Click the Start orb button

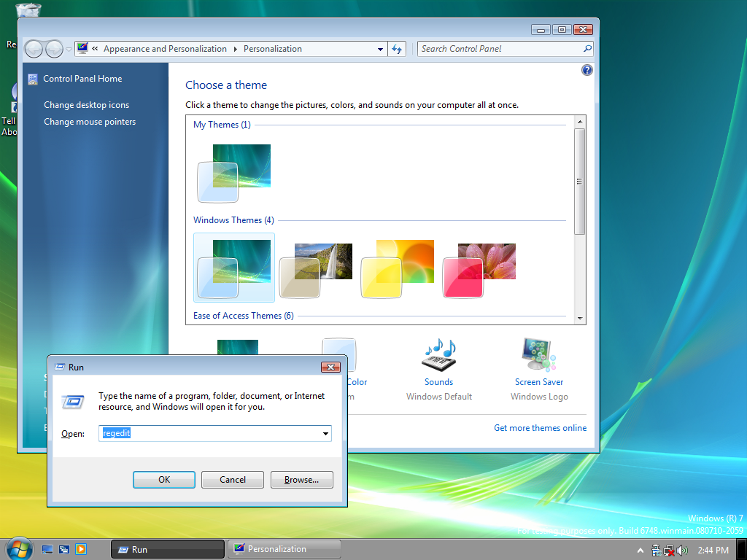pyautogui.click(x=20, y=549)
